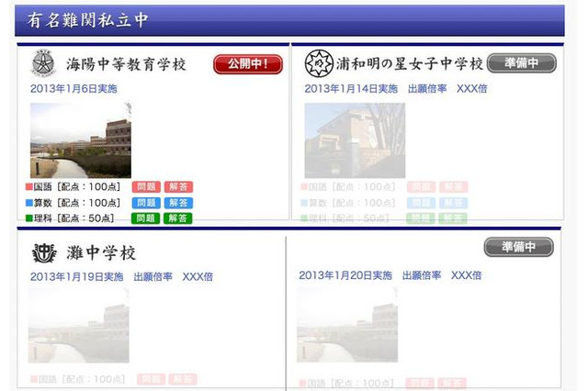Screen dimensions: 588x391
Task: Open the blue 問題 button for 算数
Action: point(145,203)
